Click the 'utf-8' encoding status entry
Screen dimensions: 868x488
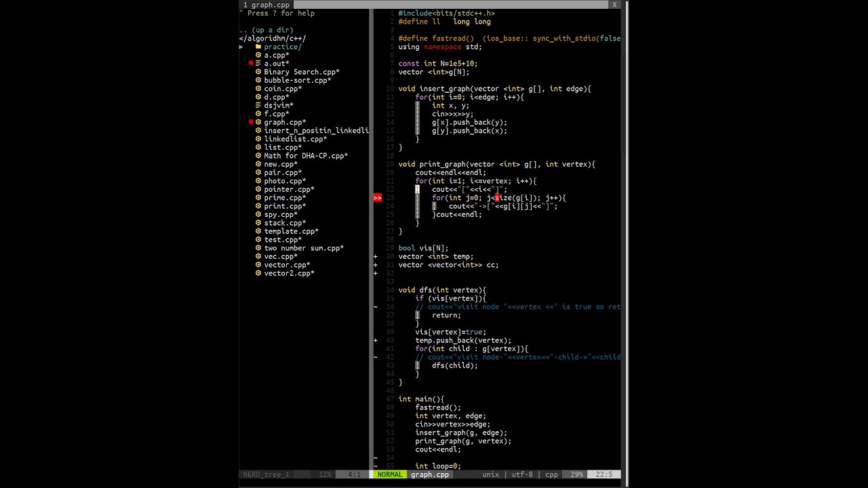(521, 474)
